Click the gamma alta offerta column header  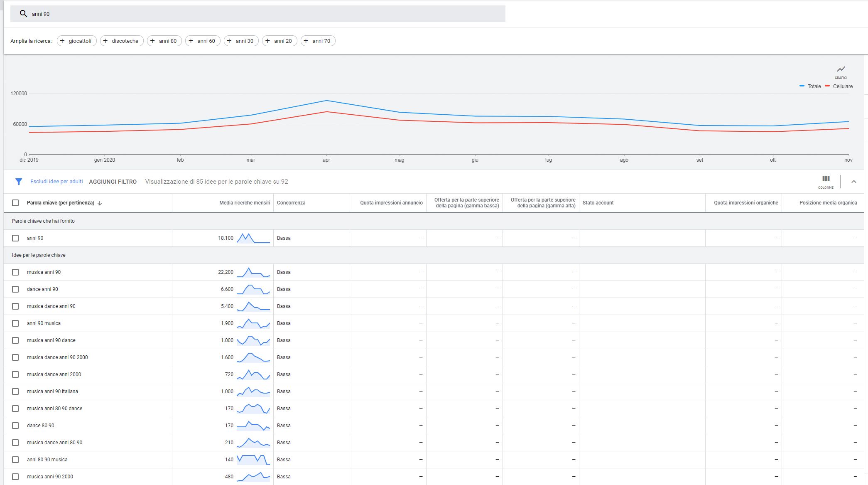click(x=543, y=203)
